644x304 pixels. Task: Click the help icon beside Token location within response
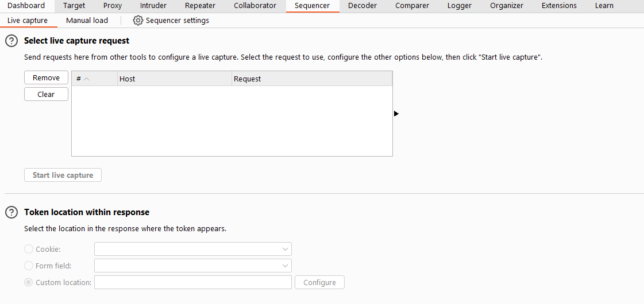click(11, 212)
